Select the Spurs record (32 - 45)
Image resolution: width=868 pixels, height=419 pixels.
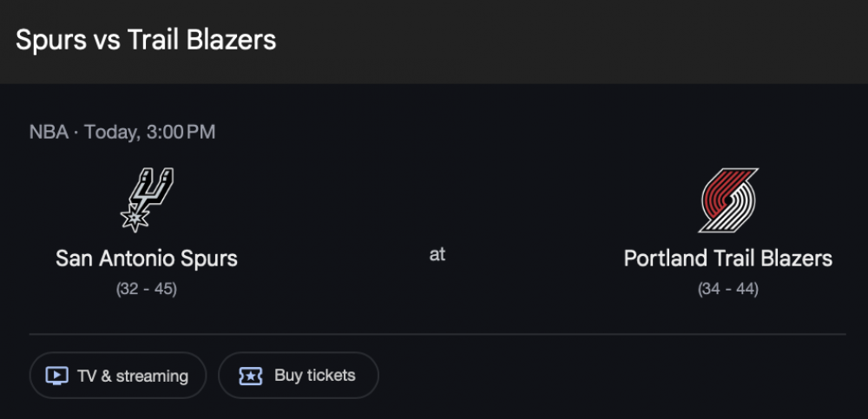(147, 289)
